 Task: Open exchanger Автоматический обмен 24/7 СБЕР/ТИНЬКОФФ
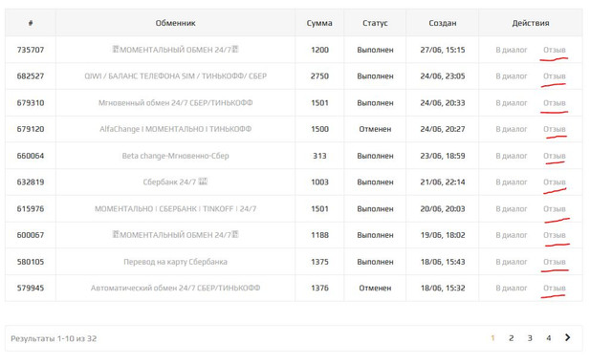pos(175,289)
